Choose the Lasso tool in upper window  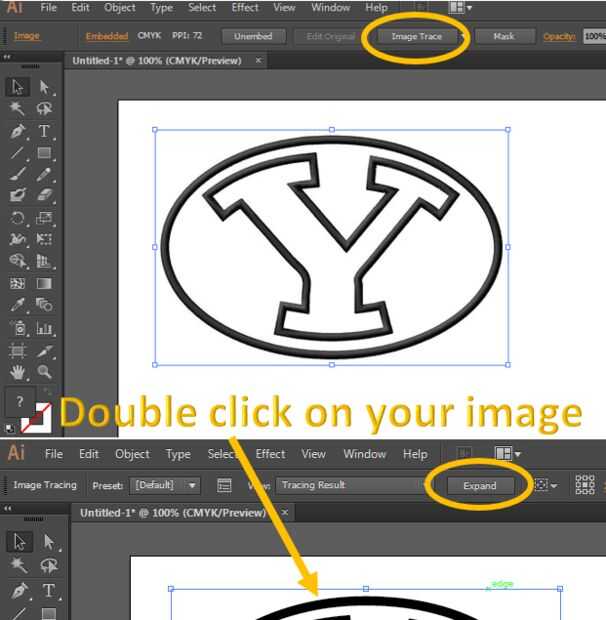coord(44,108)
